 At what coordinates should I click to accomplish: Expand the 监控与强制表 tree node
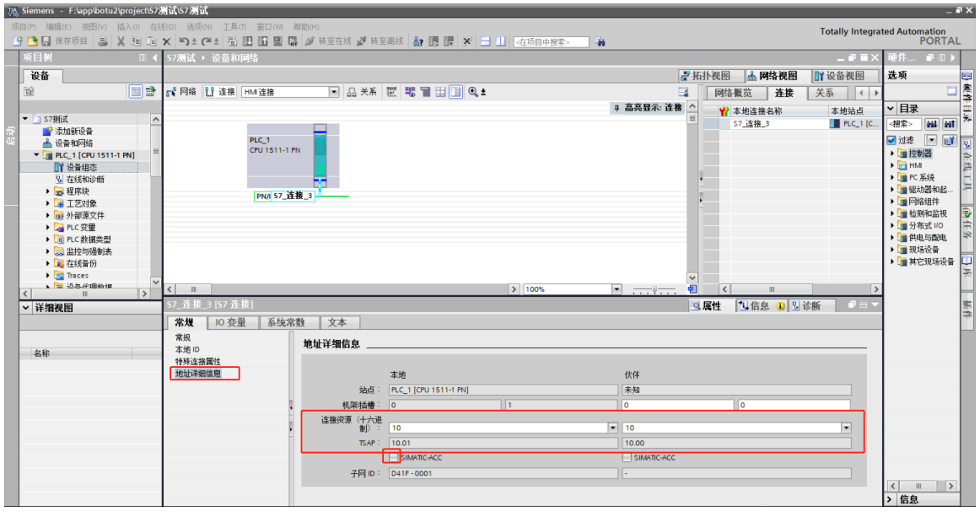48,251
